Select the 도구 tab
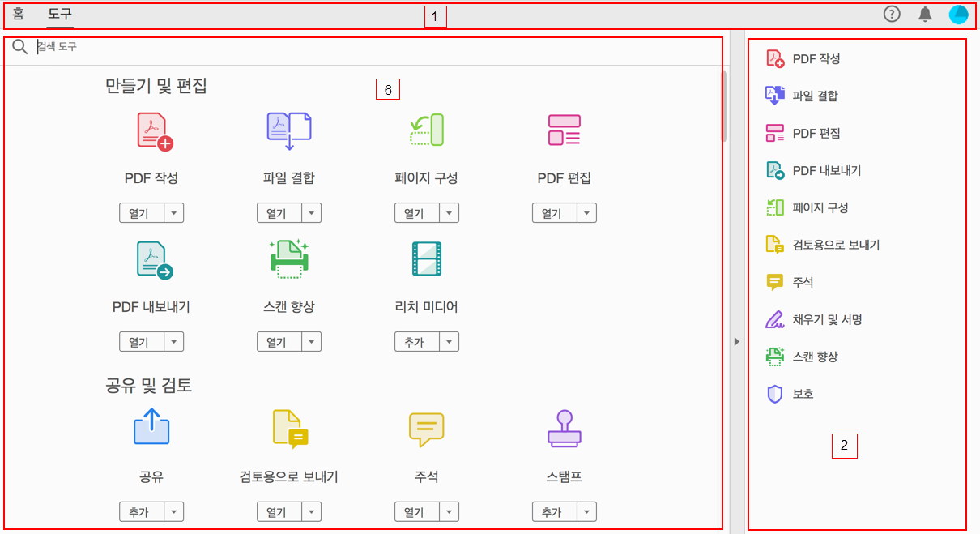 click(x=61, y=14)
